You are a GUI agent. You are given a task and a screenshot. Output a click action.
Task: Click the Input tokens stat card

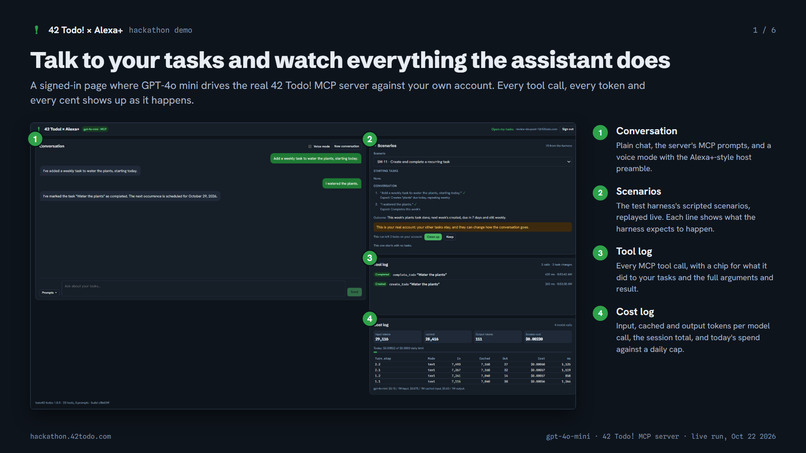[x=397, y=337]
